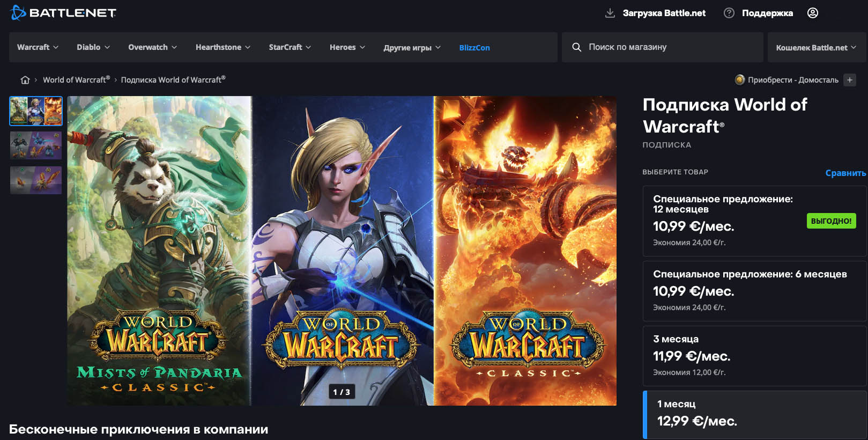The height and width of the screenshot is (440, 868).
Task: Open the BlizzCon menu item
Action: (x=474, y=47)
